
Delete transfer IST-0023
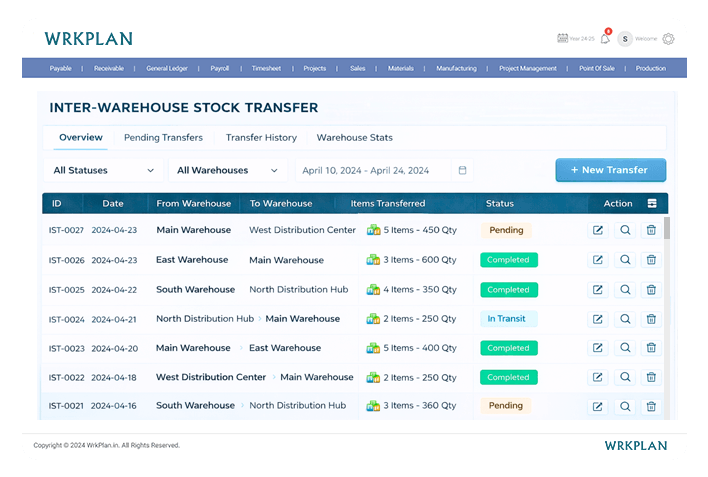651,348
